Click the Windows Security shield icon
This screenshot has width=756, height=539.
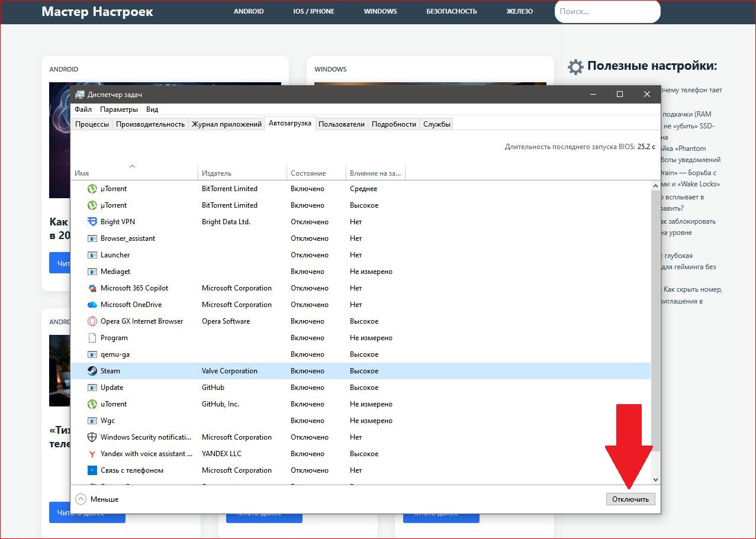click(x=92, y=437)
